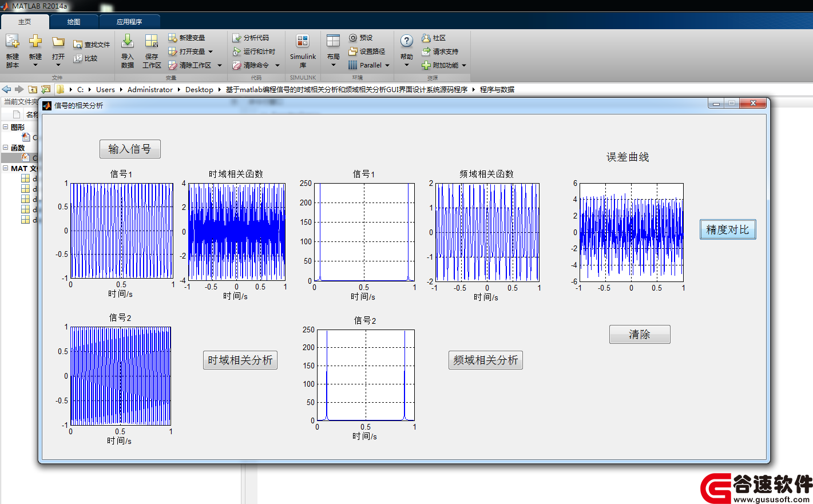Screen dimensions: 813x504
Task: Open the dropdown arrow next to 清除工作区
Action: pyautogui.click(x=220, y=65)
